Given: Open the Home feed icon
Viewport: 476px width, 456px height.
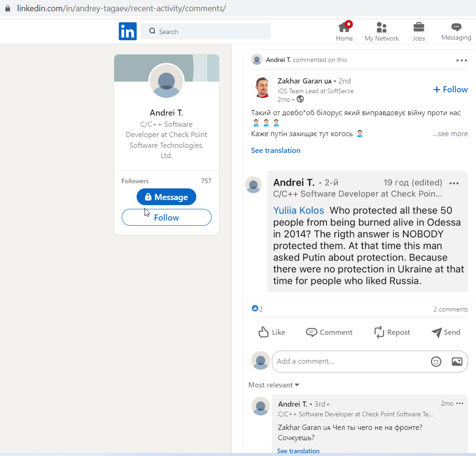Looking at the screenshot, I should coord(344,28).
